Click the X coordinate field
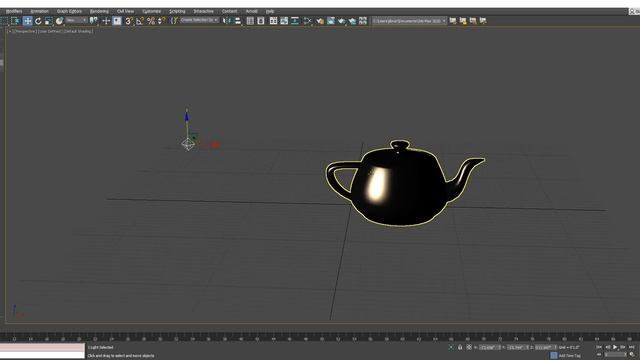Screen dimensions: 640x360 coord(489,348)
